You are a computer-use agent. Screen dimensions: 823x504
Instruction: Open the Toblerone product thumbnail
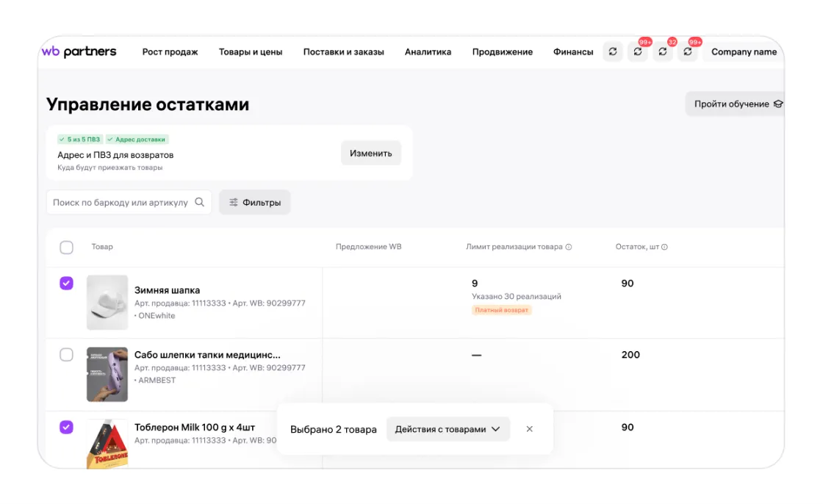click(x=107, y=443)
